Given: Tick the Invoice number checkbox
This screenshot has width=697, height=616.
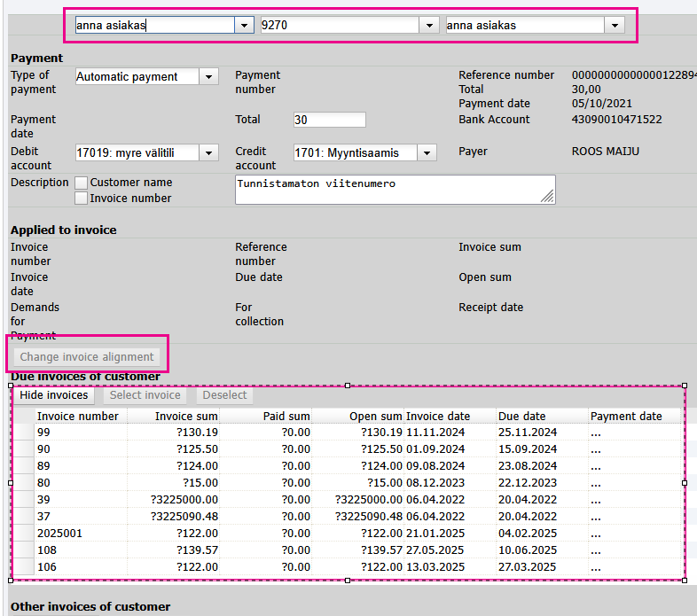Looking at the screenshot, I should [x=81, y=199].
